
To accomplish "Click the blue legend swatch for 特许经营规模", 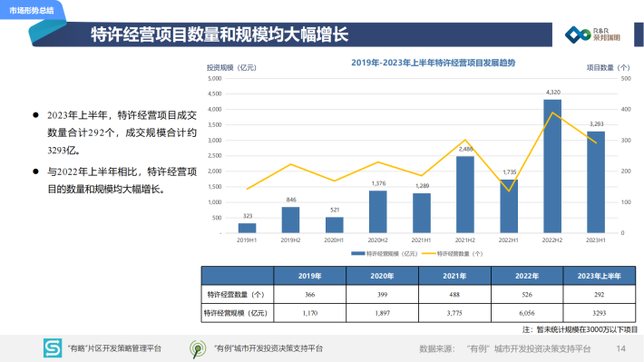I will [x=357, y=253].
